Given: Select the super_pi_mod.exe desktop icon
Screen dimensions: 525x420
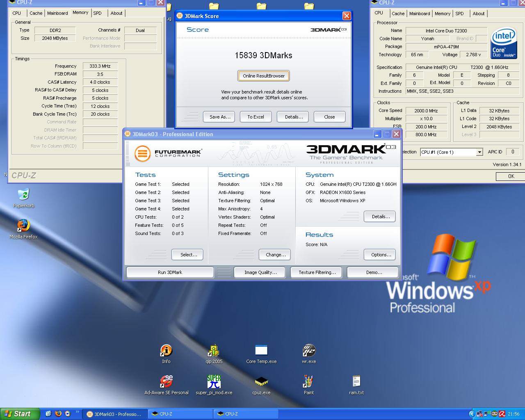Looking at the screenshot, I should (214, 385).
